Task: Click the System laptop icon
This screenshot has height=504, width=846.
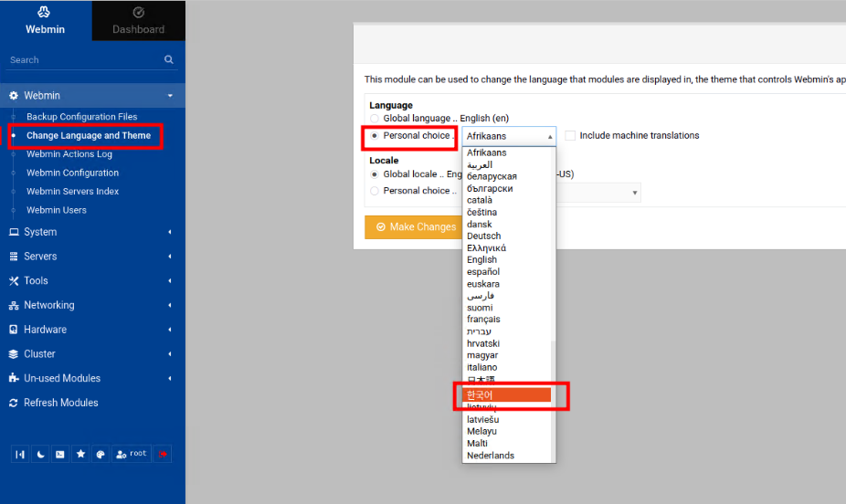Action: click(14, 232)
